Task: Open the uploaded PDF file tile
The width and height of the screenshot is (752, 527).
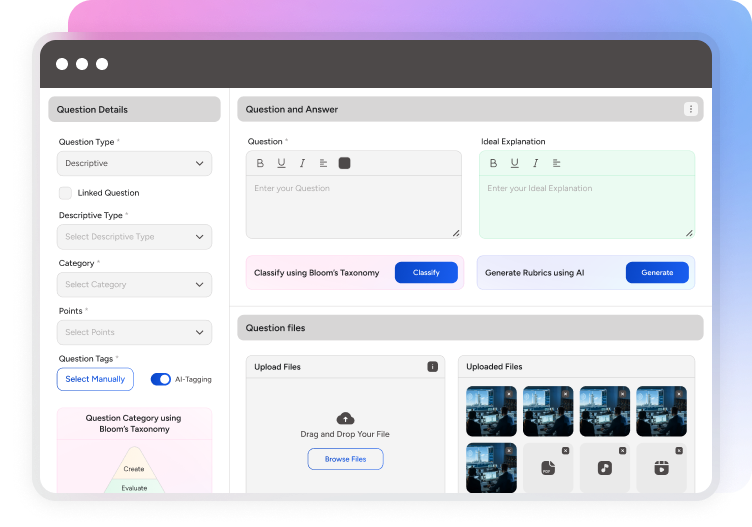Action: pos(548,467)
